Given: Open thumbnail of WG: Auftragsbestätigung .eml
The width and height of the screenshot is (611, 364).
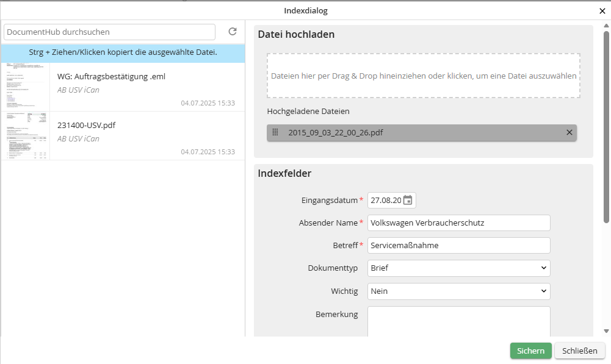Looking at the screenshot, I should 25,87.
